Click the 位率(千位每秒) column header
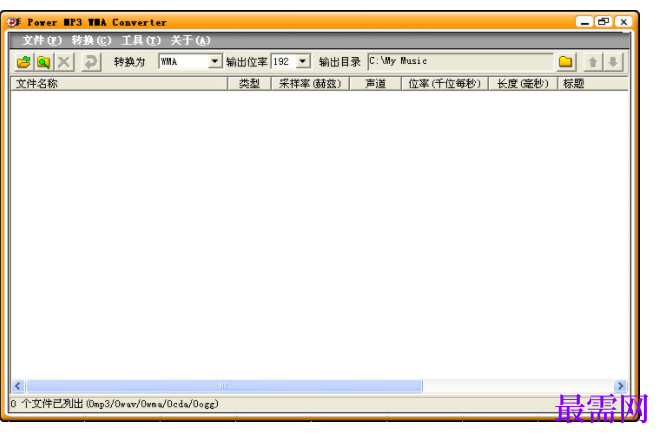This screenshot has width=667, height=440. click(x=445, y=83)
